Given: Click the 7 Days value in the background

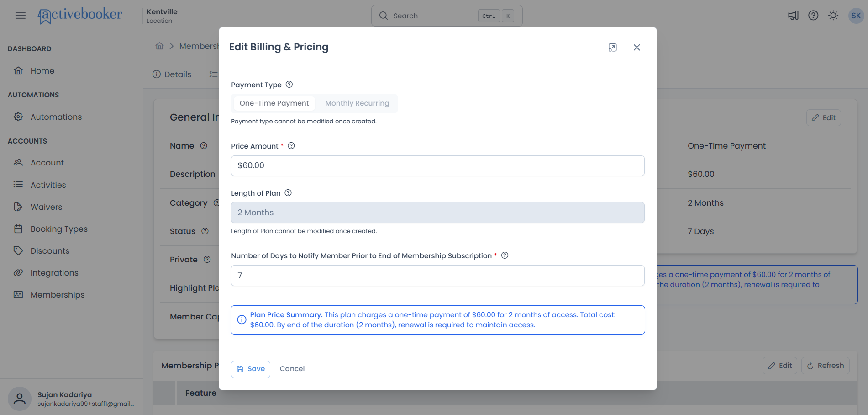Looking at the screenshot, I should [700, 231].
